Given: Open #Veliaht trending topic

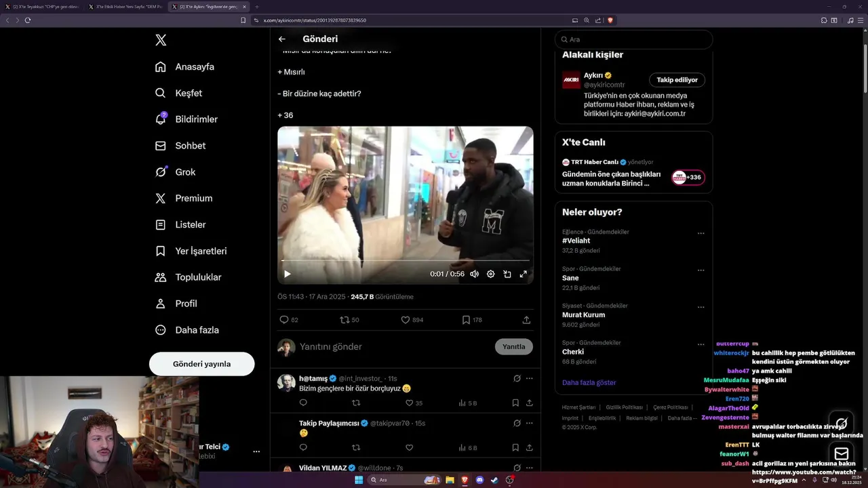Looking at the screenshot, I should click(x=576, y=241).
